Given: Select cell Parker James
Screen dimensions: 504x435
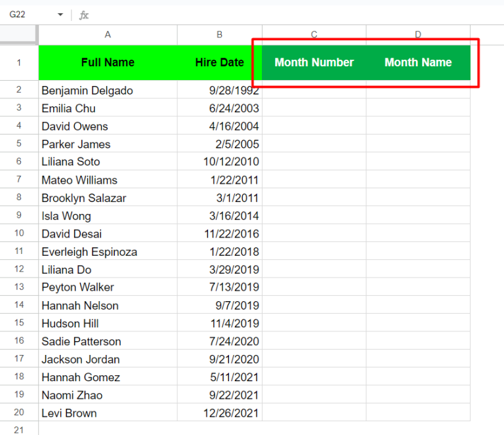Looking at the screenshot, I should [108, 144].
